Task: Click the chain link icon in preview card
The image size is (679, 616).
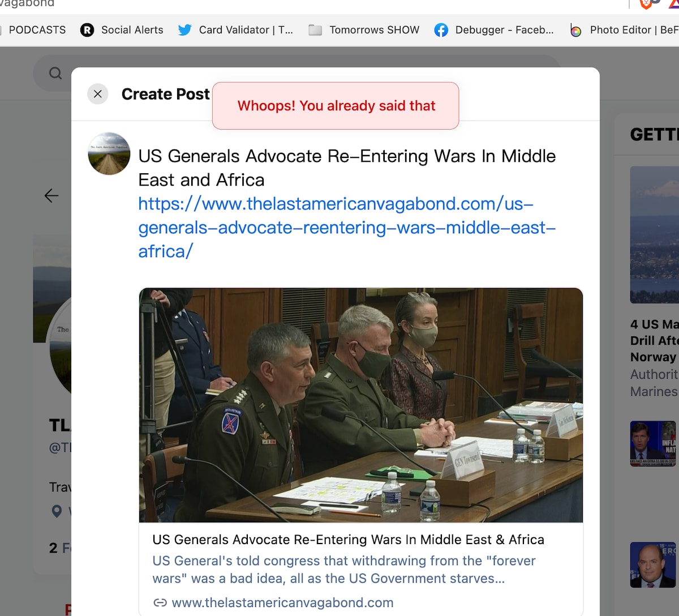Action: [x=160, y=603]
